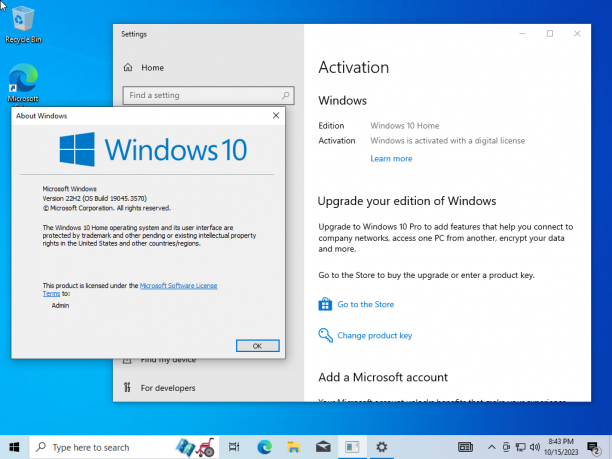Open the notification center icon
Screen dimensions: 612x459
(593, 448)
